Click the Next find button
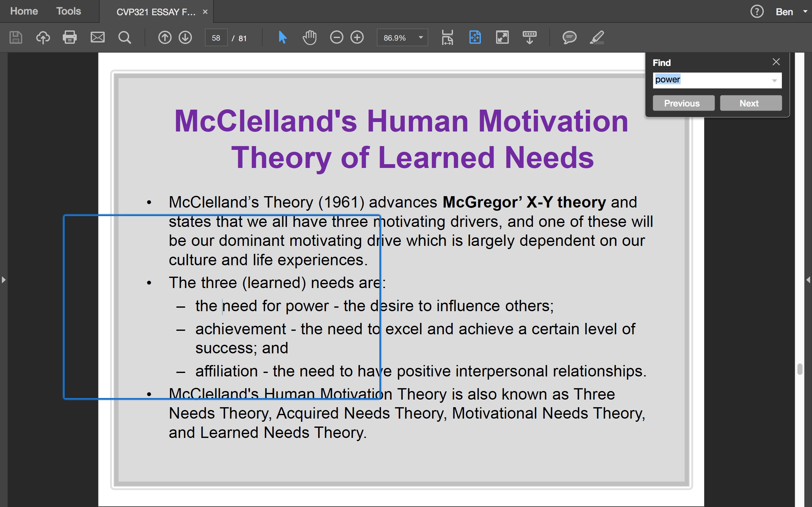 (x=750, y=103)
